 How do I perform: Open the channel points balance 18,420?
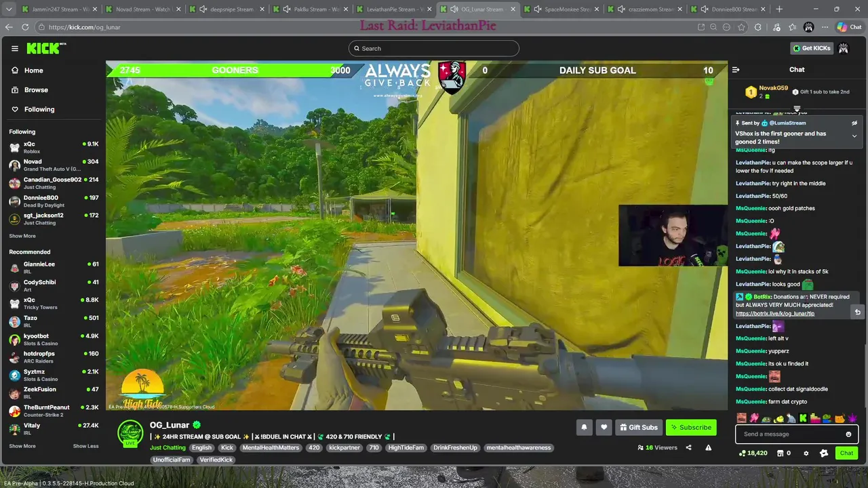click(753, 453)
